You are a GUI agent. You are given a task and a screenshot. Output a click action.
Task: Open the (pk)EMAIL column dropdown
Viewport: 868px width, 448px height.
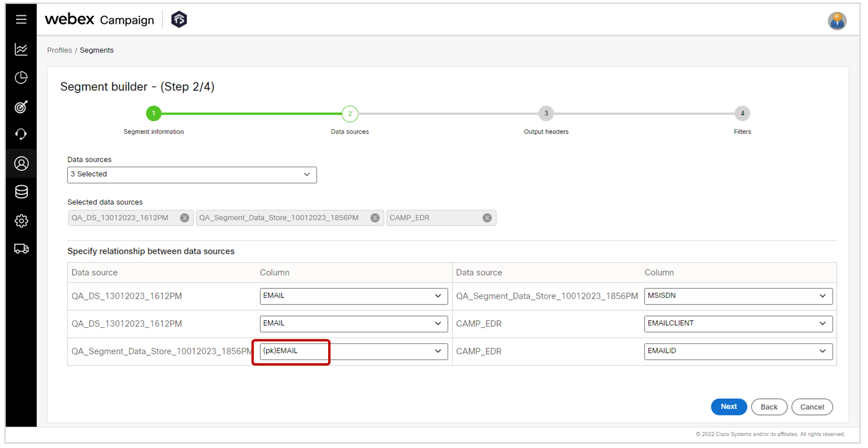pyautogui.click(x=353, y=351)
